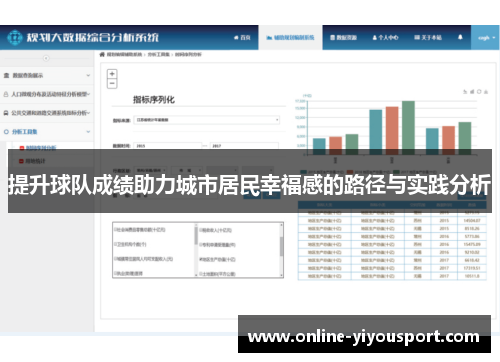Image resolution: width=500 pixels, height=362 pixels.
Task: Open the 关于本站 about page
Action: pos(428,38)
